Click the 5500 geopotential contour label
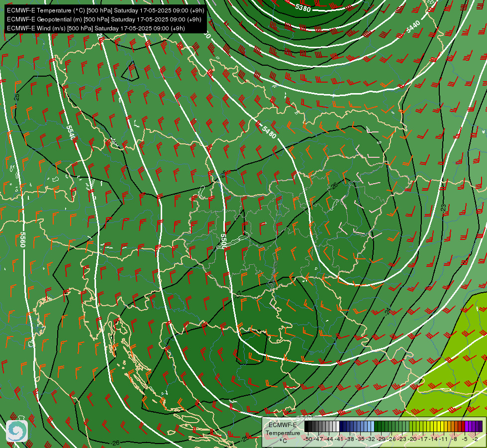Image resolution: width=487 pixels, height=448 pixels. [x=223, y=241]
